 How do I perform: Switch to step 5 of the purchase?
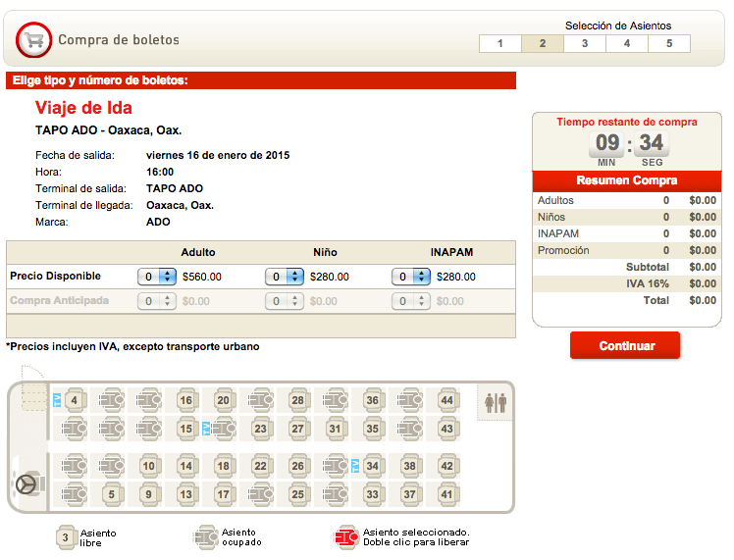click(669, 43)
